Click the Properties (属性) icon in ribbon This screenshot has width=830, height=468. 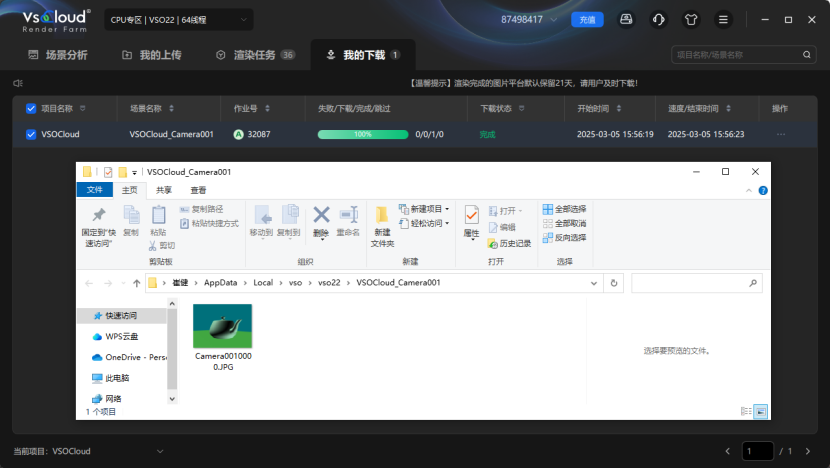(471, 221)
